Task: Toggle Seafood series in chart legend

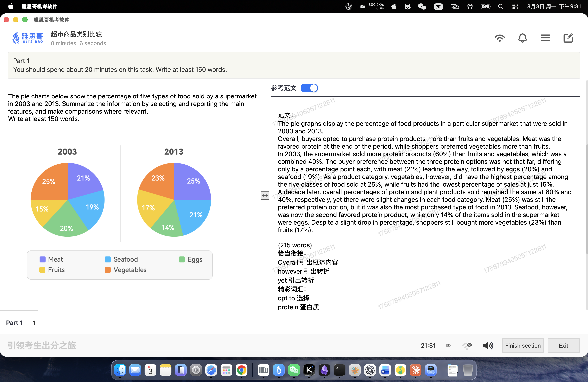Action: pyautogui.click(x=121, y=259)
